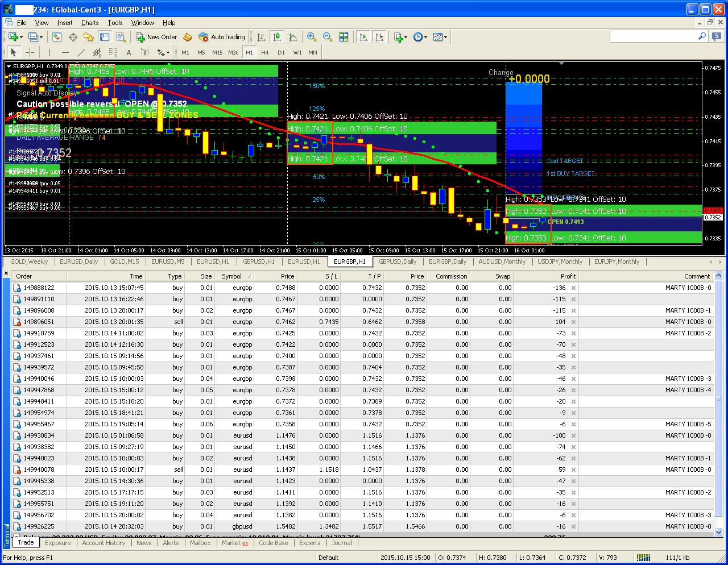Toggle the AutoTrading button
This screenshot has height=565, width=728.
(222, 37)
